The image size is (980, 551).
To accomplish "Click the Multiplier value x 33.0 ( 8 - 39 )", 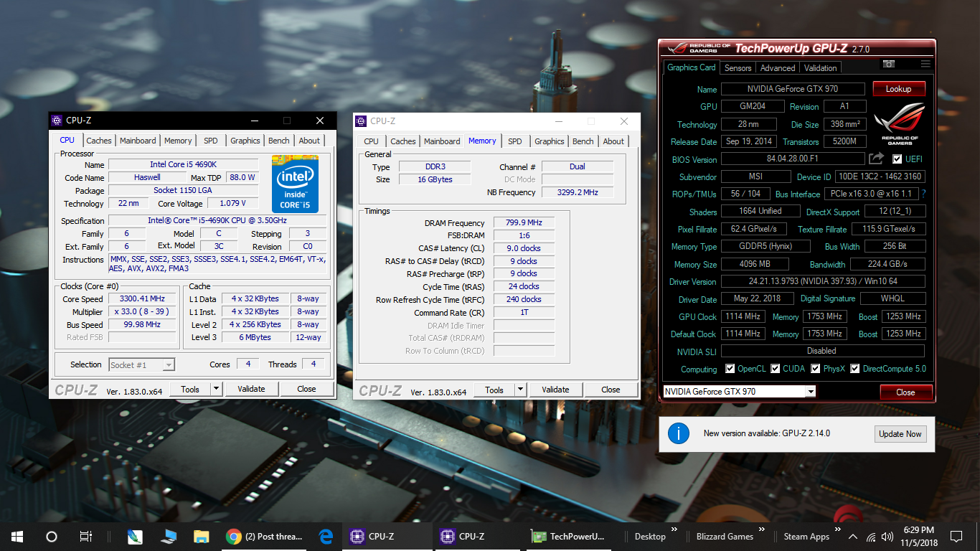I will (143, 311).
